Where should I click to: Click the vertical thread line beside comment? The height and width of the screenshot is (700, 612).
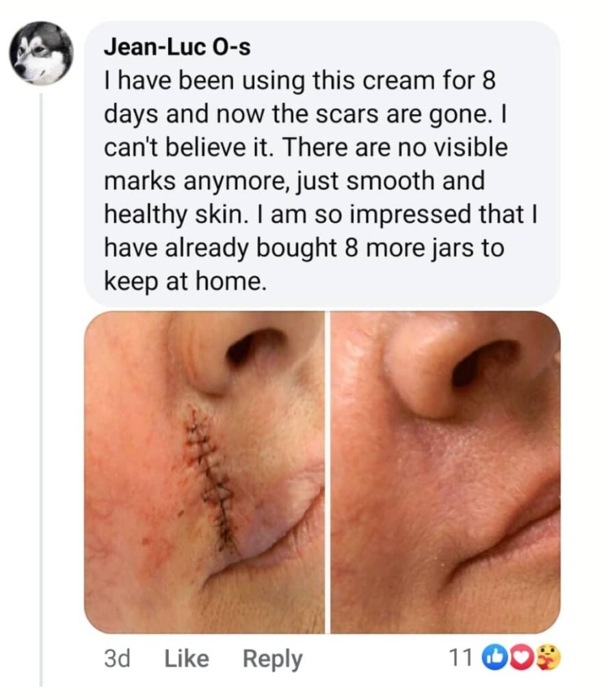[41, 383]
